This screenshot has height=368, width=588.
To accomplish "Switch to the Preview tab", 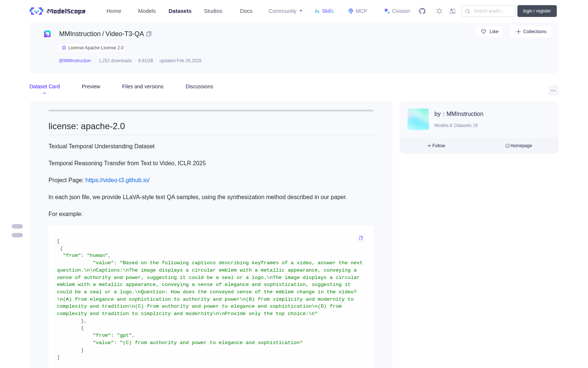I will point(91,86).
